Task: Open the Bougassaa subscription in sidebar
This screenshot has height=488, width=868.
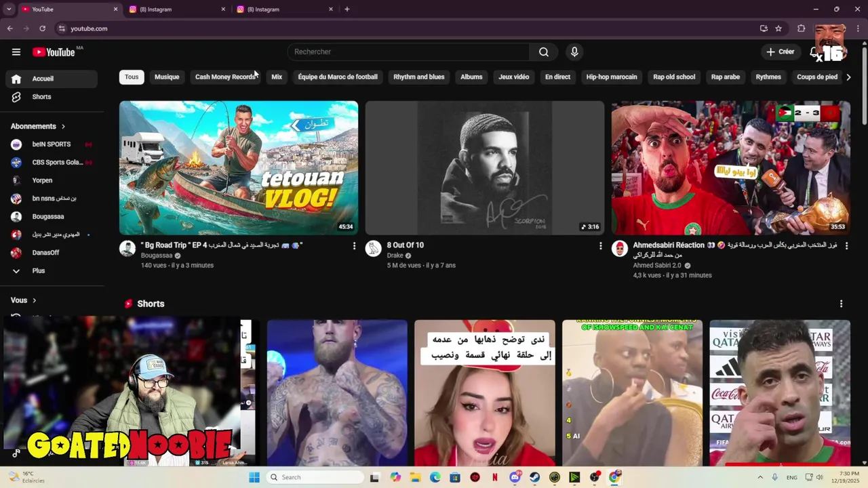Action: (51, 217)
